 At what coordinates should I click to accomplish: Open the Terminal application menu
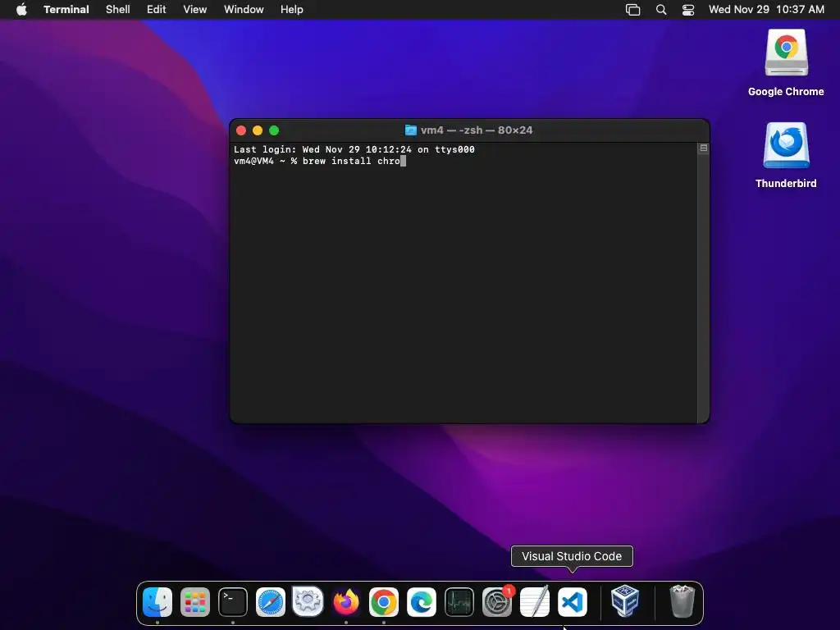[66, 9]
